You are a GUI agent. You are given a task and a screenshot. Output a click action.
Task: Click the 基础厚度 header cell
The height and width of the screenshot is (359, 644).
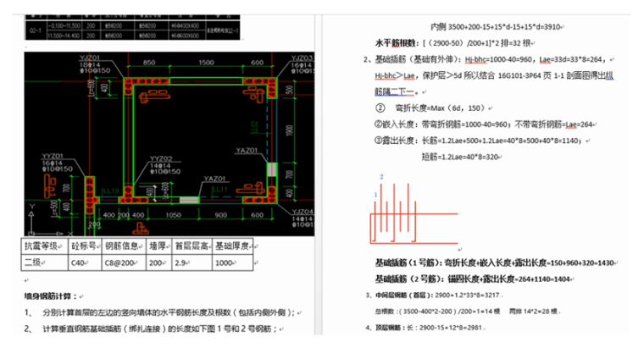[x=230, y=246]
